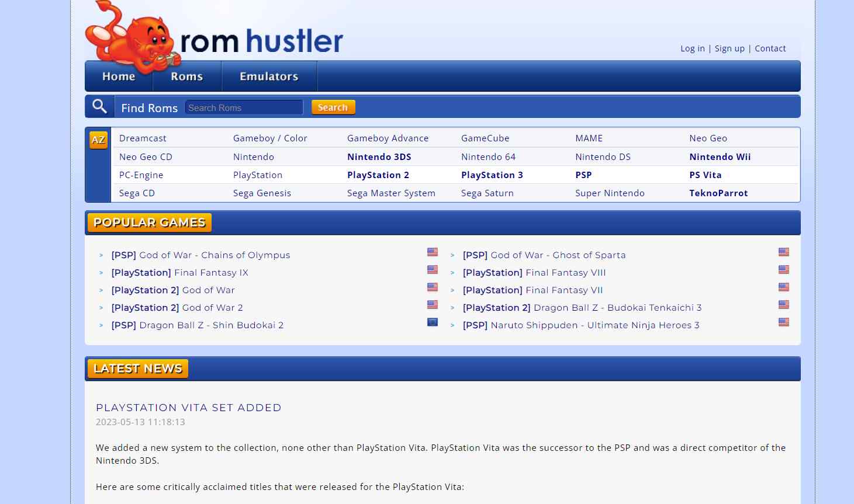Expand the God of War 2 entry arrow
This screenshot has width=854, height=504.
(x=101, y=308)
